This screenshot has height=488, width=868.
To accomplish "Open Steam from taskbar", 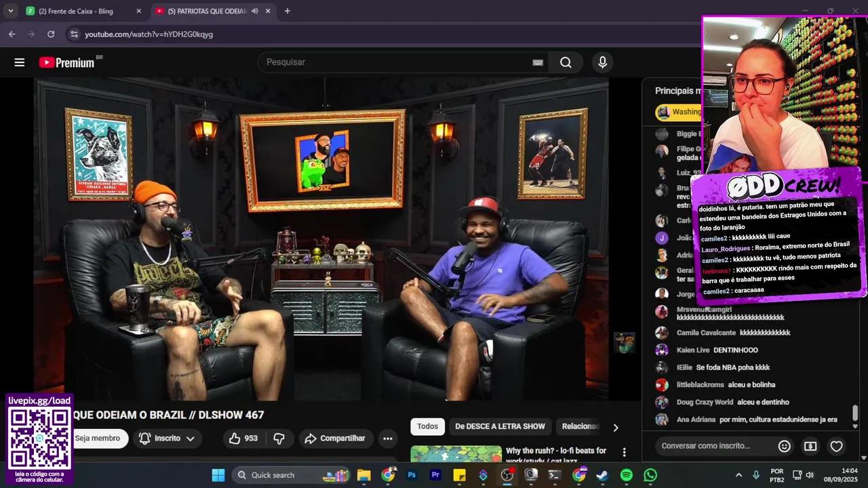I will (602, 475).
